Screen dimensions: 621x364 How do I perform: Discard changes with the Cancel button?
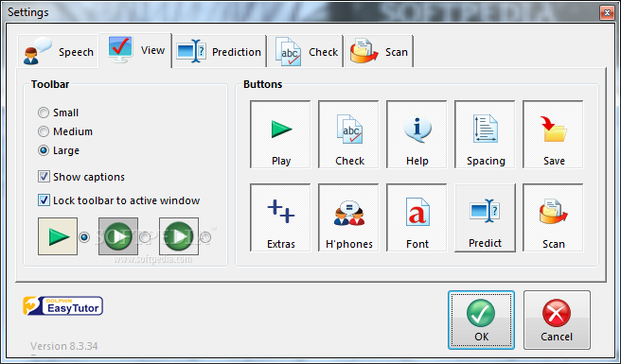click(x=557, y=321)
